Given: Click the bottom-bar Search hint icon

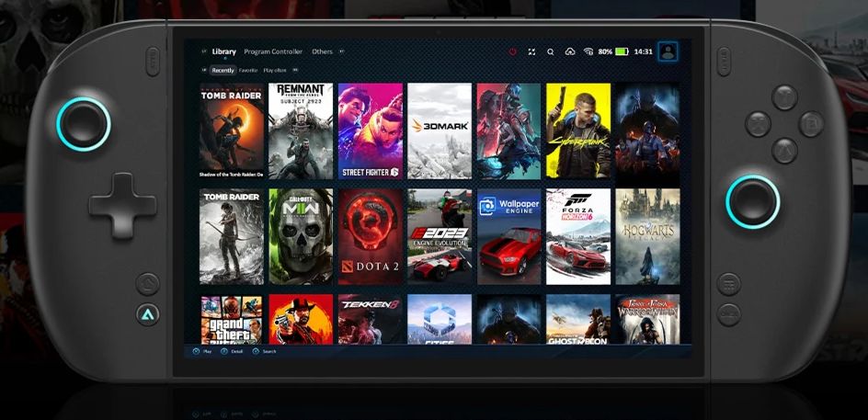Looking at the screenshot, I should (256, 351).
